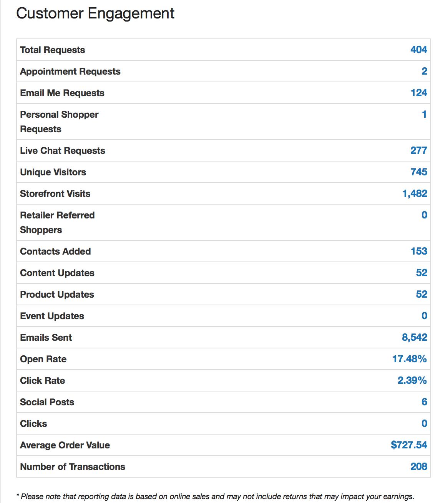The image size is (448, 503).
Task: Click the Email Me Requests value 124
Action: [418, 93]
